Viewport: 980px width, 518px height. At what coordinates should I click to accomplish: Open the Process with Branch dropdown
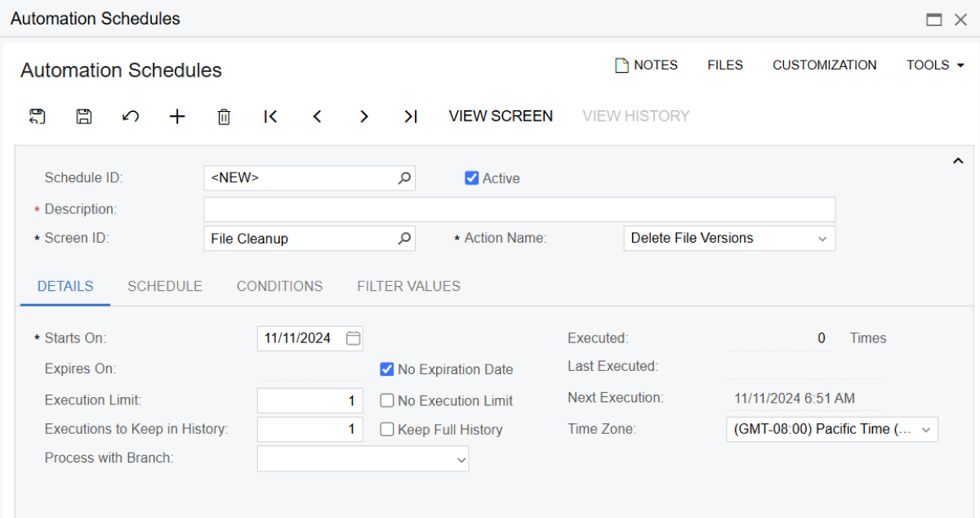(x=461, y=459)
